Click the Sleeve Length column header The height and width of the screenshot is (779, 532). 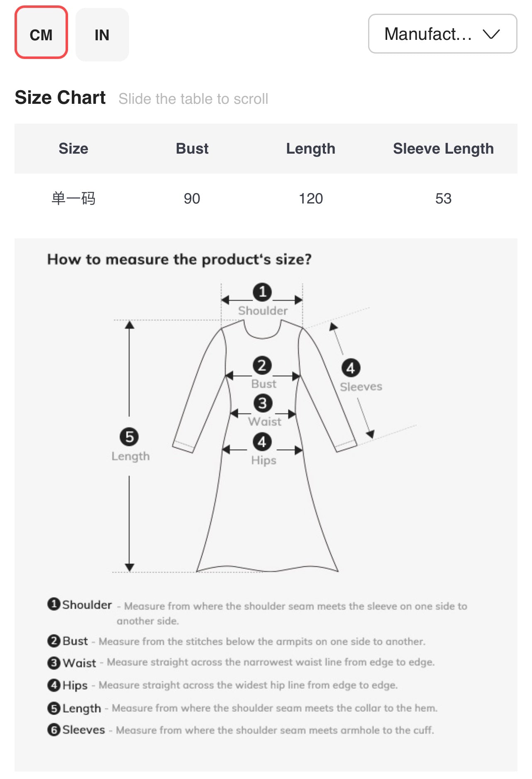tap(443, 149)
